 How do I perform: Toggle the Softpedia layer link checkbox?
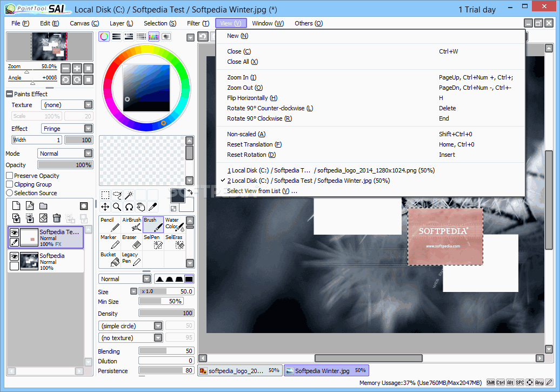point(14,266)
